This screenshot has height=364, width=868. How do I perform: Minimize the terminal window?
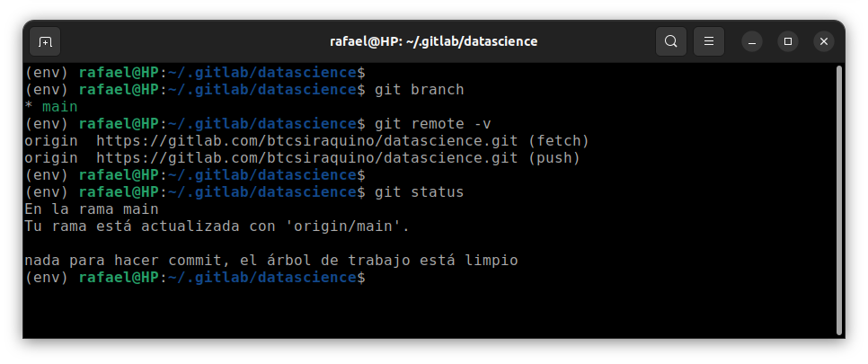[752, 41]
